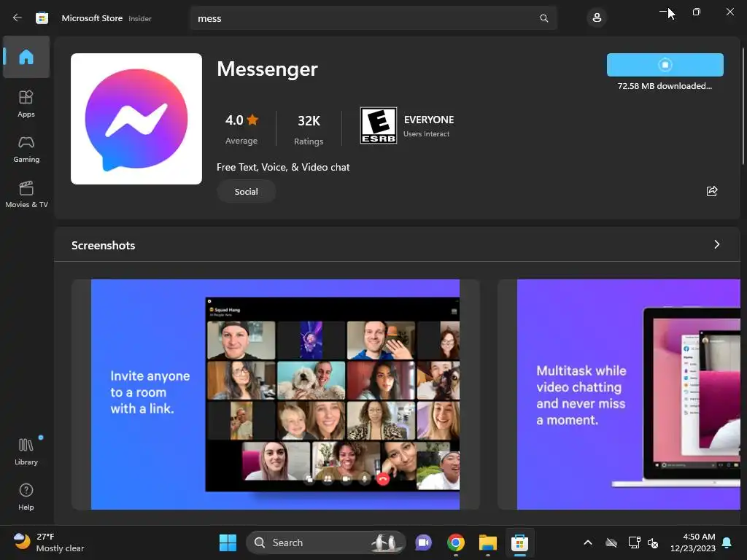Open the user account profile

coord(597,18)
